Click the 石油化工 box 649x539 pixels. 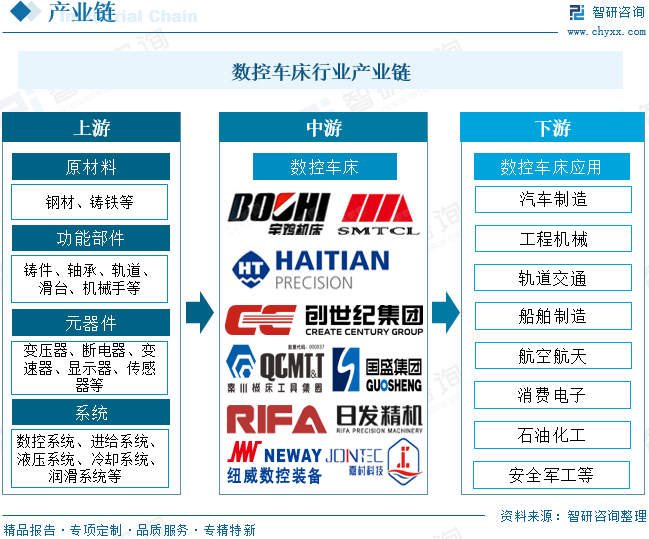(x=552, y=435)
